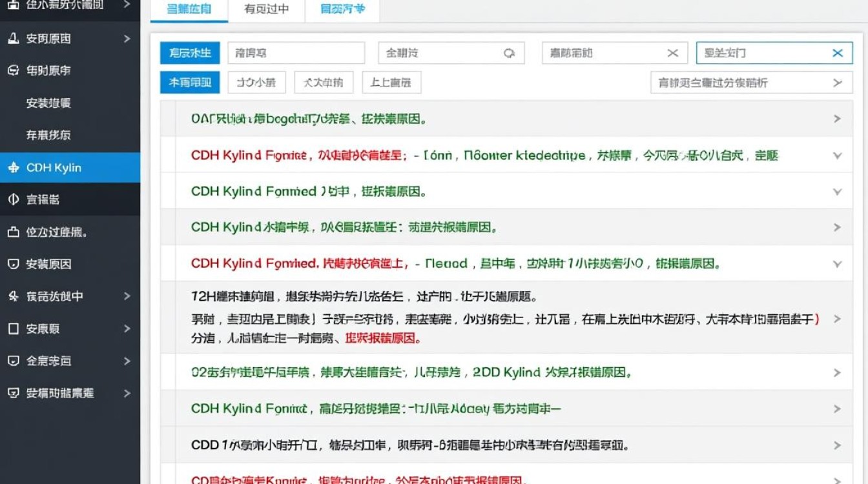868x484 pixels.
Task: Focus the filter field containing the refresh icon
Action: pos(451,54)
